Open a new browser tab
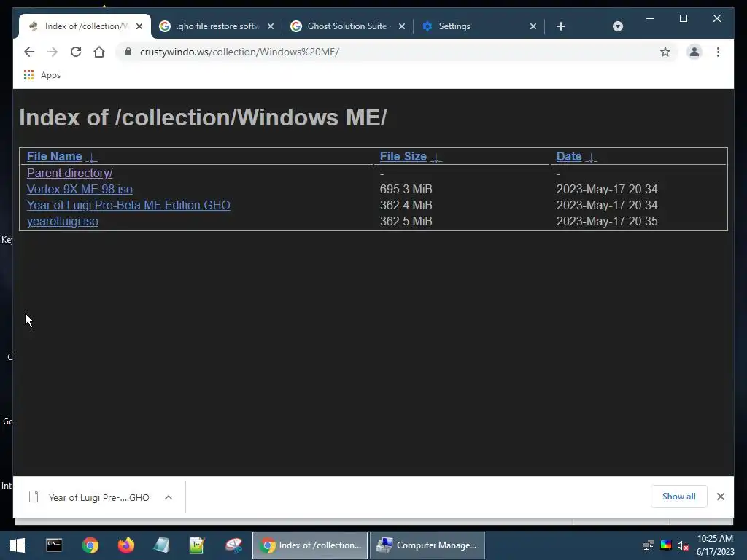The height and width of the screenshot is (560, 747). point(561,26)
